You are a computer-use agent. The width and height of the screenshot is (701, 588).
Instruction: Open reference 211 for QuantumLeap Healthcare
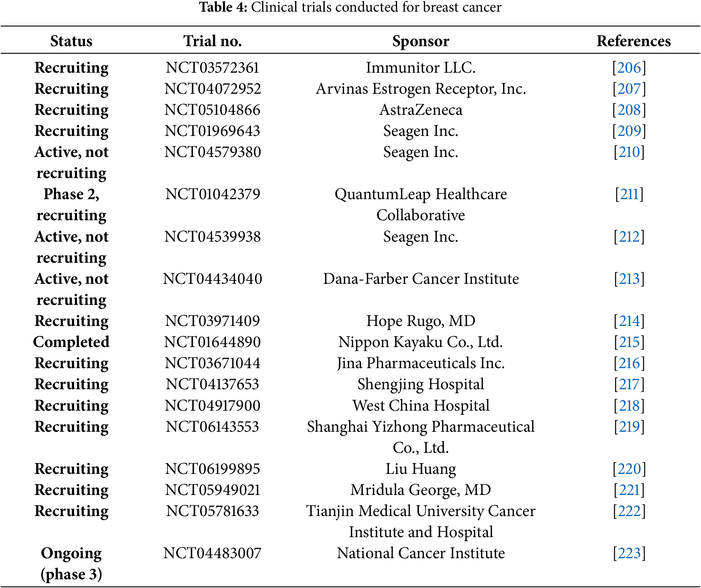(x=629, y=194)
